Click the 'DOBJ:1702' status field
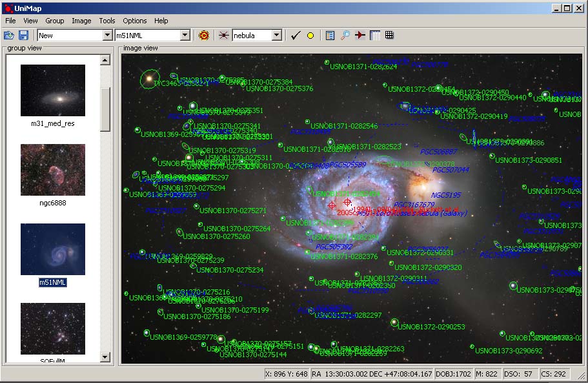 coord(453,374)
